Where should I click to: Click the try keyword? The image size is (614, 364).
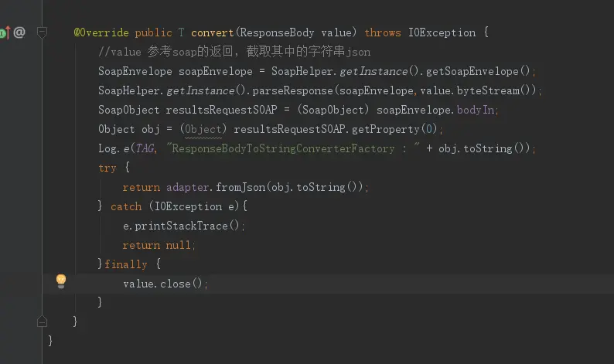point(107,168)
